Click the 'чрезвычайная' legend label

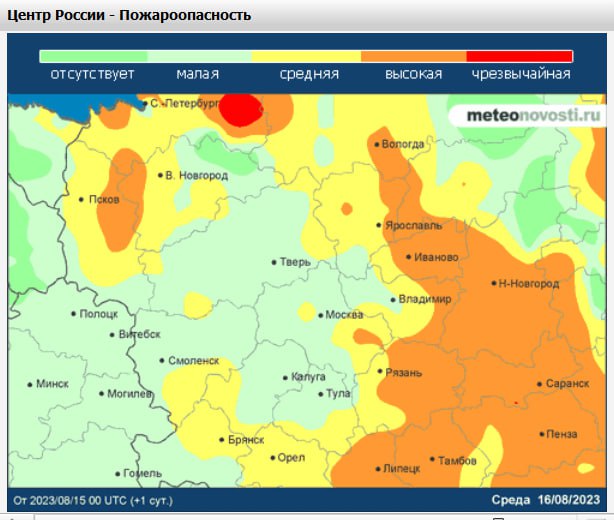pyautogui.click(x=521, y=74)
